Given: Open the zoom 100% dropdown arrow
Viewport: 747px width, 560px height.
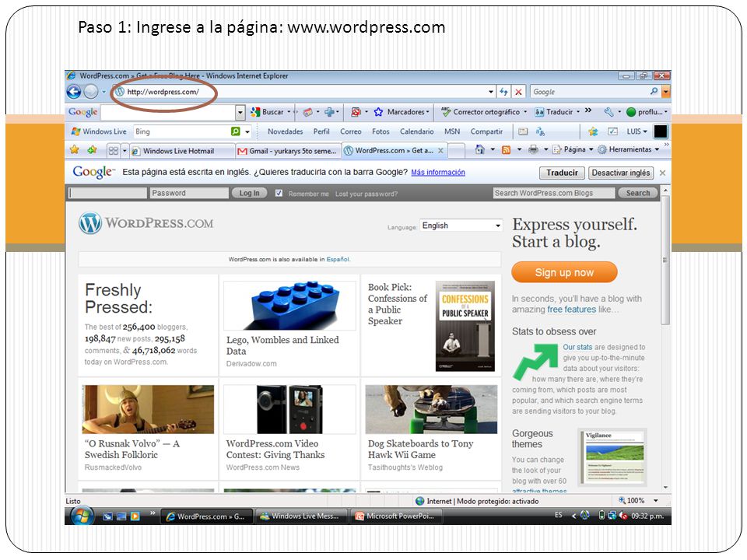Looking at the screenshot, I should point(656,500).
